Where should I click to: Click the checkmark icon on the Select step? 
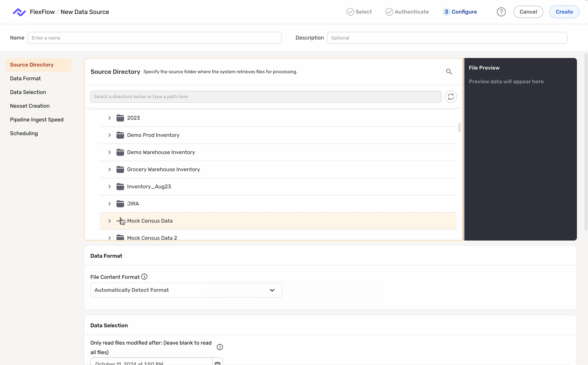[x=350, y=12]
